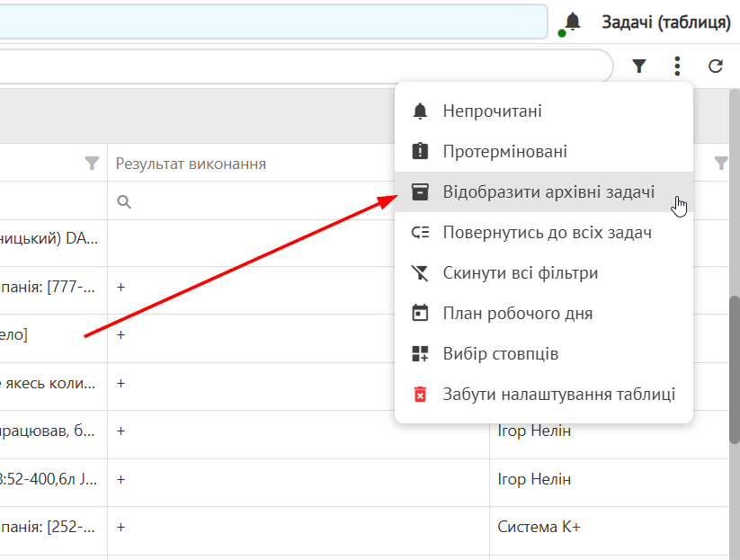
Task: Click the light blue top input field
Action: pos(272,22)
